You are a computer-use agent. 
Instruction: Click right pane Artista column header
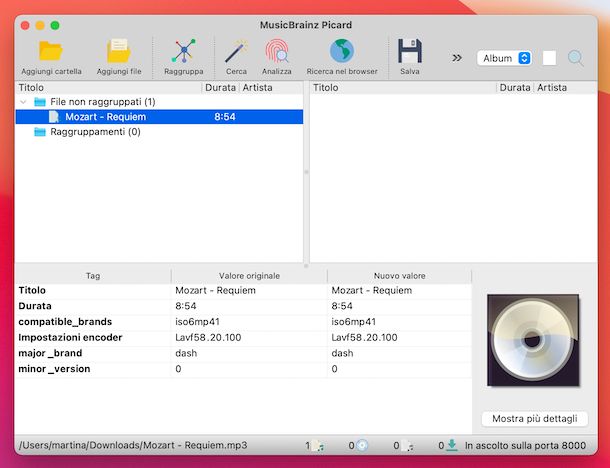point(565,88)
